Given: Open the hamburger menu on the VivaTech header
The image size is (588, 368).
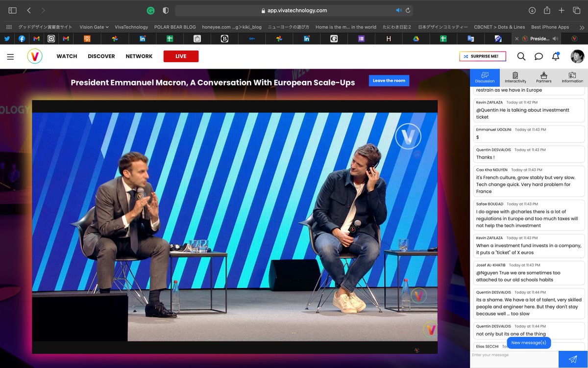Looking at the screenshot, I should click(x=10, y=56).
